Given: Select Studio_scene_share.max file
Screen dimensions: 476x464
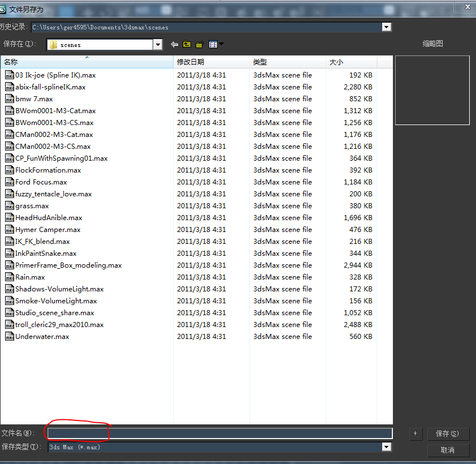Looking at the screenshot, I should [x=55, y=313].
